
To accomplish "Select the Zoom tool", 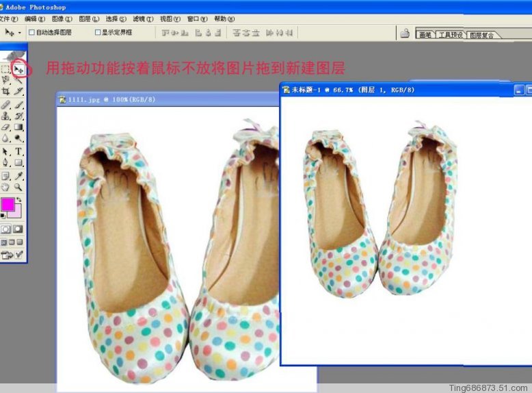I will click(x=18, y=187).
